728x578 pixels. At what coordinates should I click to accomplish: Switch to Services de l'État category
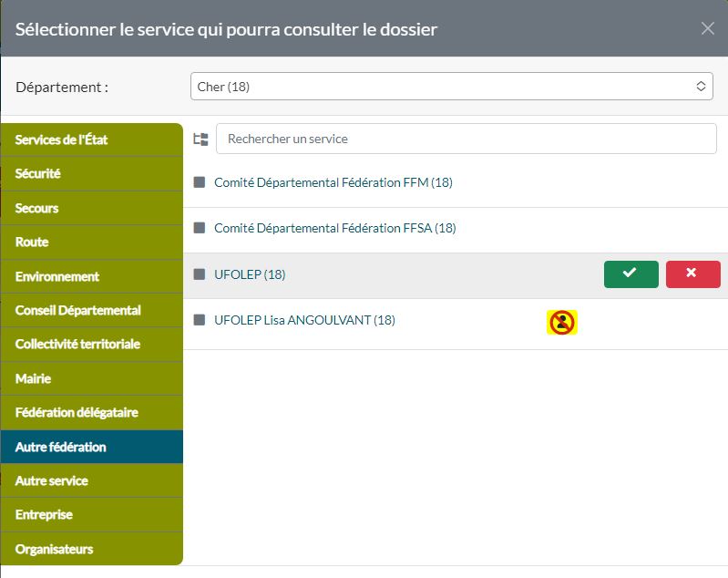pos(92,139)
